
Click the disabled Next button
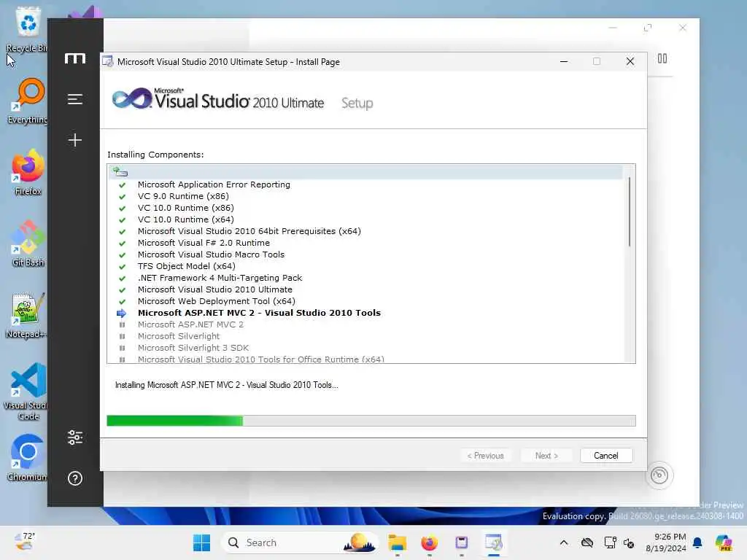click(x=546, y=456)
